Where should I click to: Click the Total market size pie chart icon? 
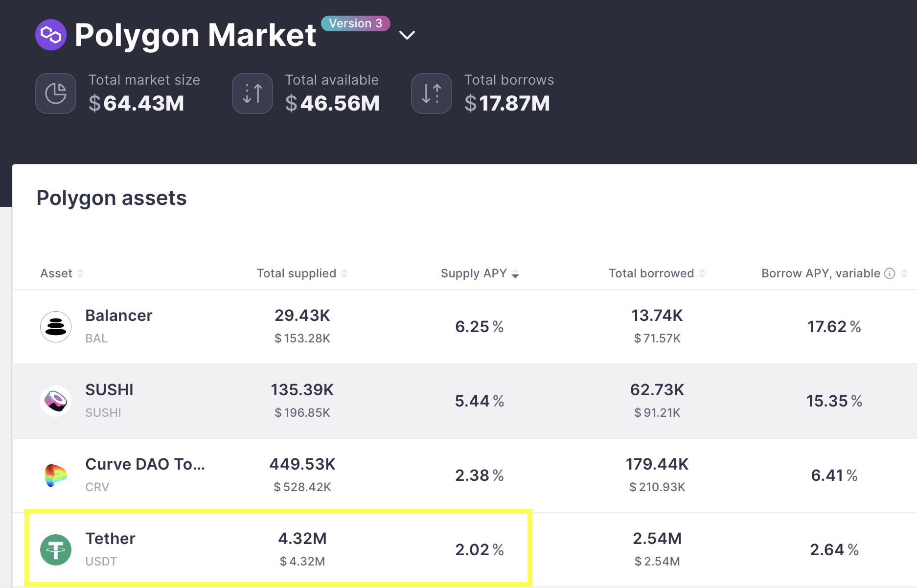pos(56,93)
